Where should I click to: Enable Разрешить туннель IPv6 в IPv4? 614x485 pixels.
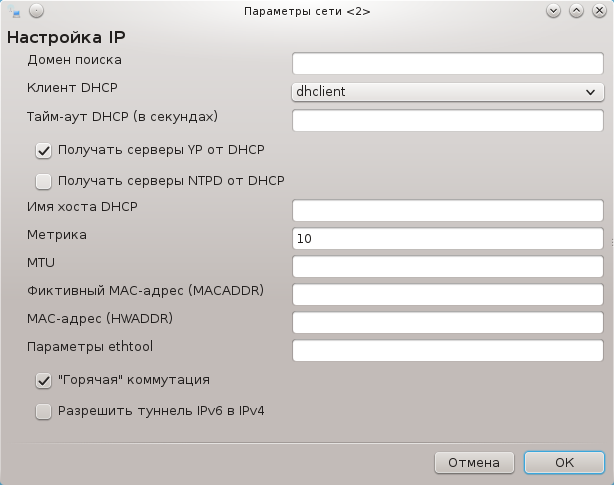43,412
